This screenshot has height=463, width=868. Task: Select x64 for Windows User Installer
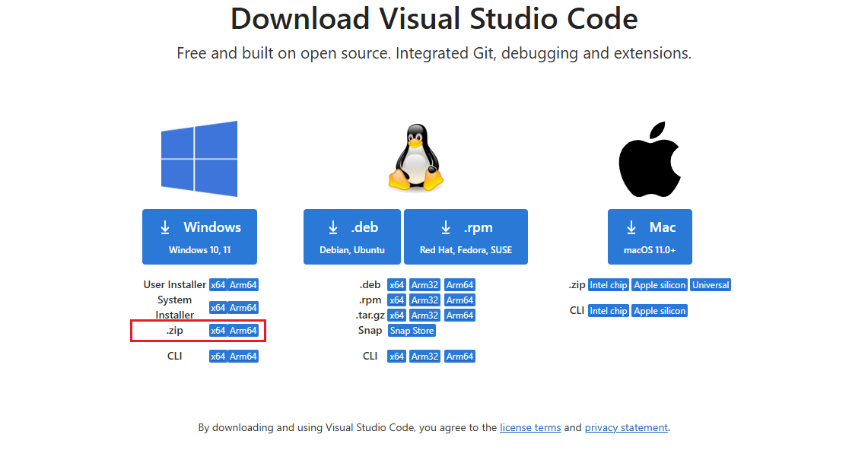tap(218, 285)
